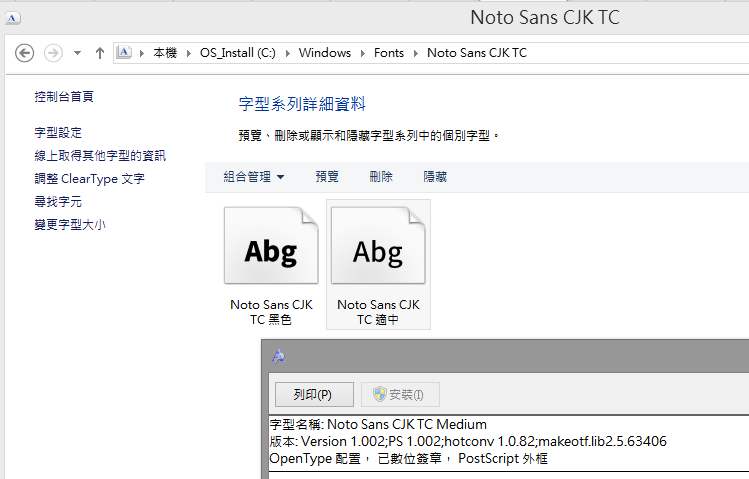Open 尋找字元 link
Viewport: 749px width, 479px height.
tap(58, 202)
